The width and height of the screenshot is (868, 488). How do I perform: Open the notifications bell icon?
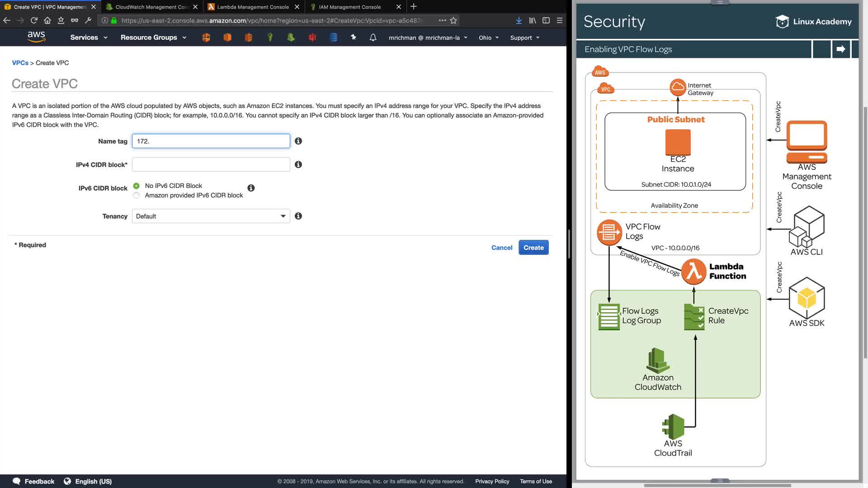[373, 38]
